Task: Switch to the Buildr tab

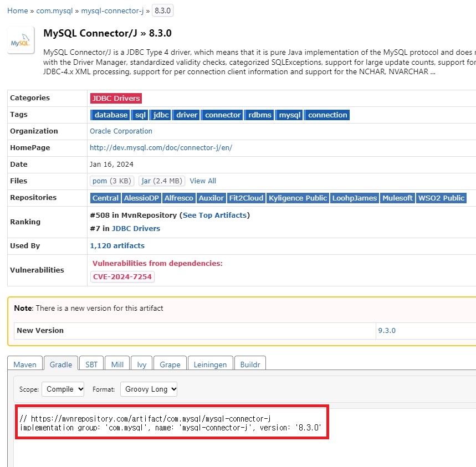Action: coord(250,364)
